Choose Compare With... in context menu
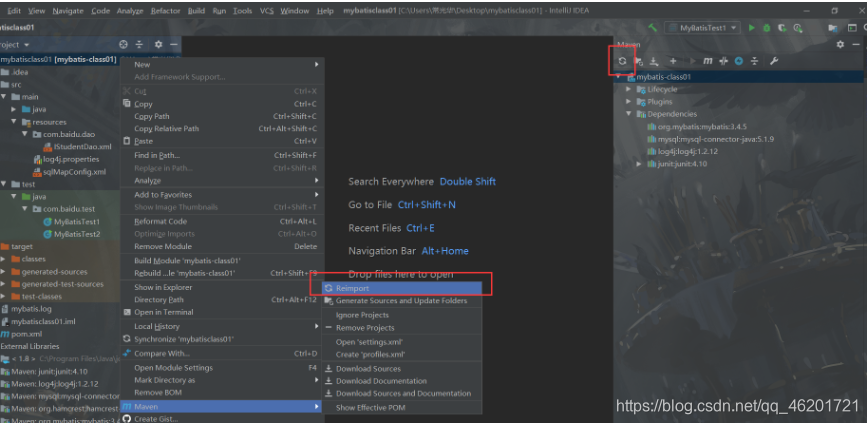This screenshot has height=425, width=868. (x=223, y=354)
